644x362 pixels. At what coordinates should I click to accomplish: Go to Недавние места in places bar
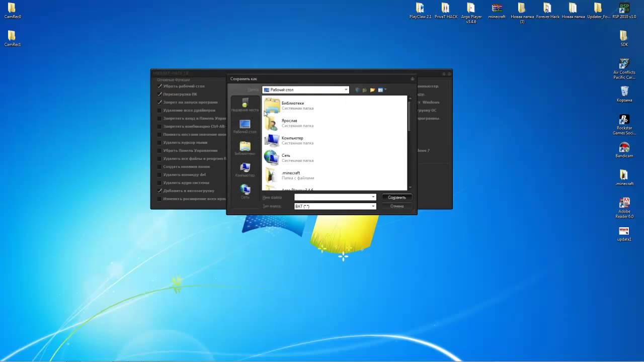pos(245,106)
